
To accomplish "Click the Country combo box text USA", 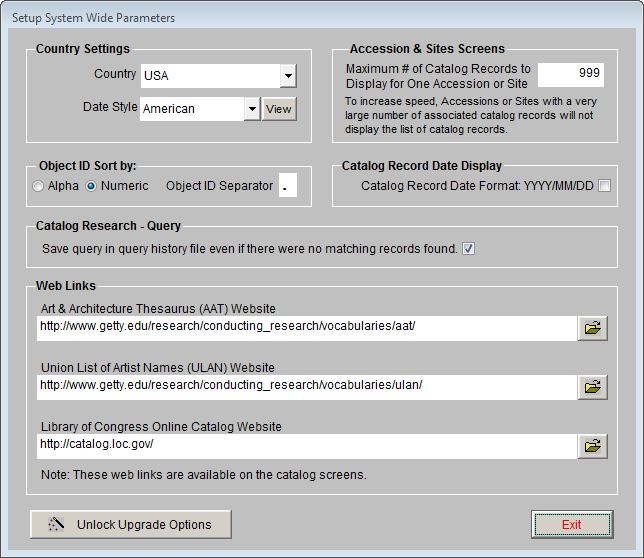I will pos(209,76).
